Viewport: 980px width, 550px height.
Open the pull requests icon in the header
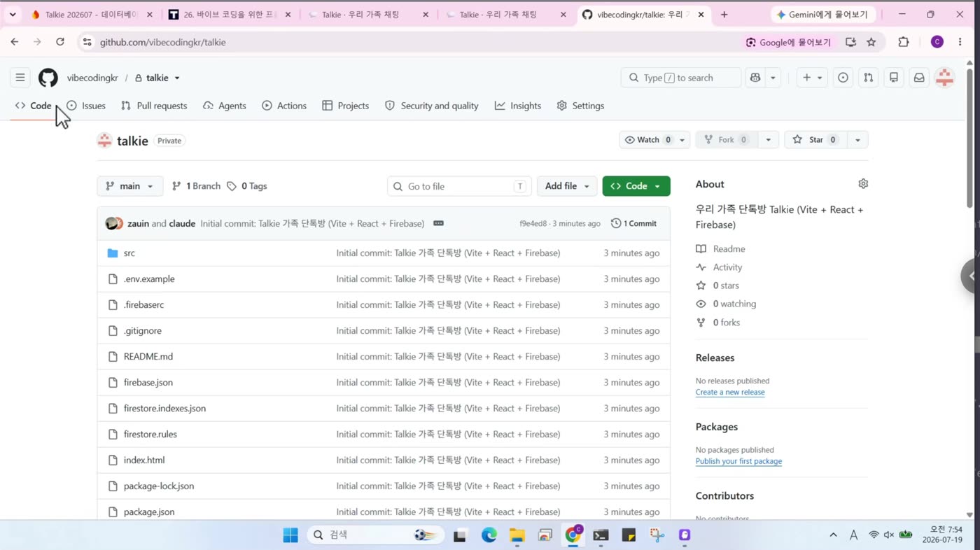pyautogui.click(x=868, y=78)
